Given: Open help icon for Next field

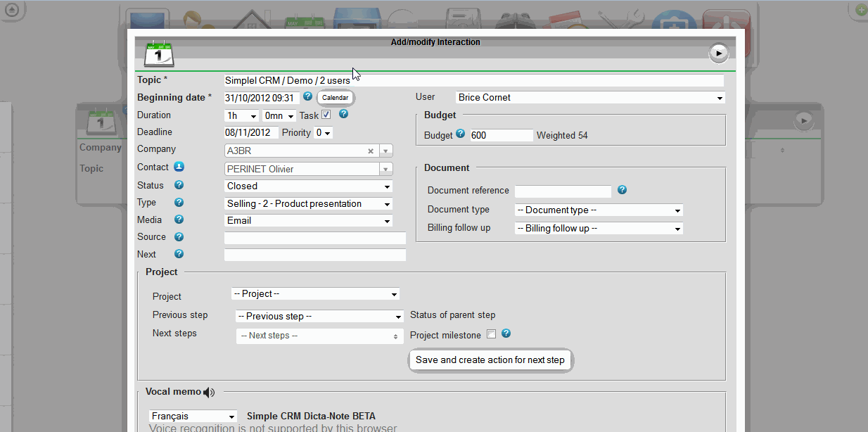Looking at the screenshot, I should [x=179, y=254].
